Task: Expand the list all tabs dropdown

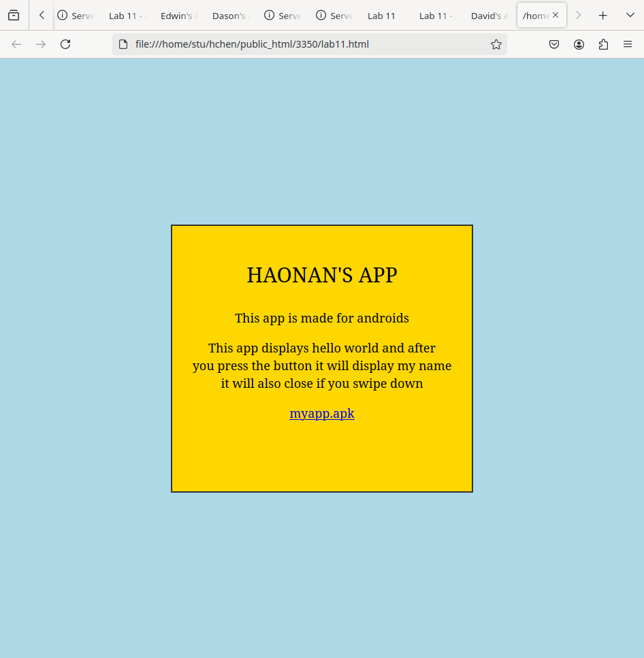Action: [x=630, y=15]
